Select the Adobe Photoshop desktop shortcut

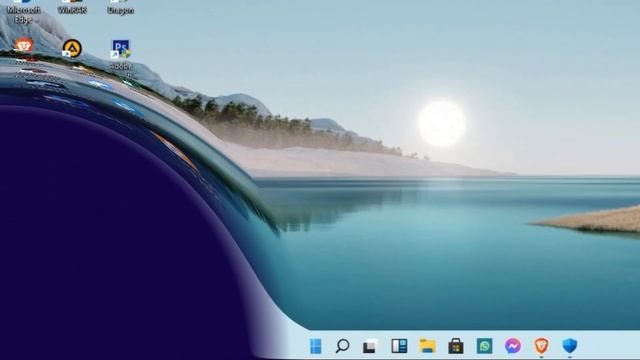pyautogui.click(x=121, y=49)
